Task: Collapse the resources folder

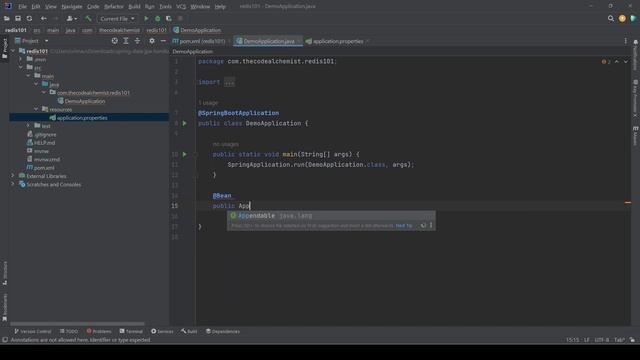Action: coord(36,109)
